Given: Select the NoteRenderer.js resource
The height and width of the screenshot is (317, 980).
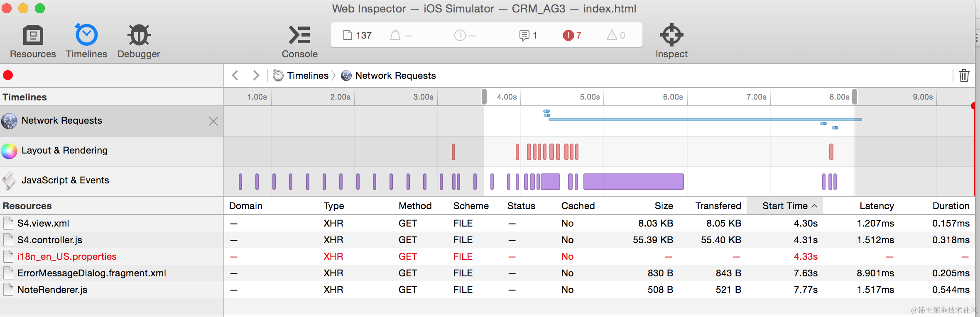Looking at the screenshot, I should (x=112, y=290).
